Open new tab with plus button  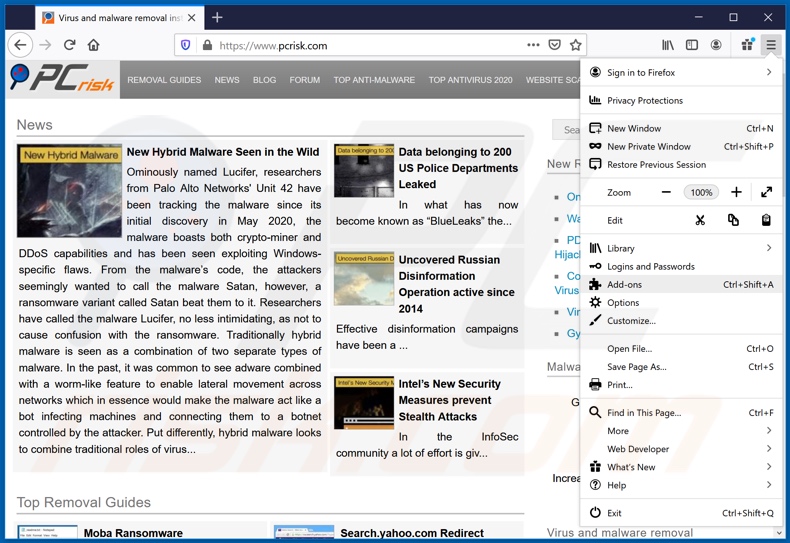click(x=217, y=17)
